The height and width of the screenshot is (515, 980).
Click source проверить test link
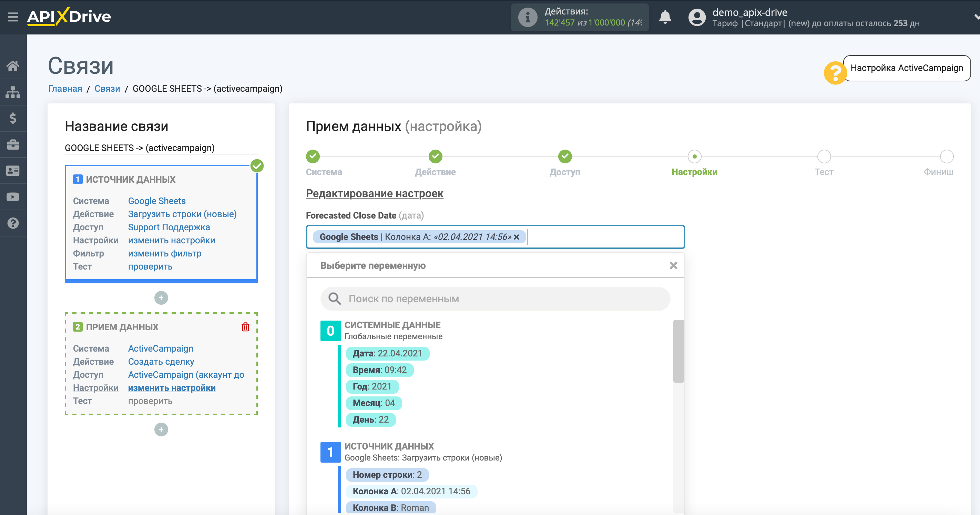[150, 267]
